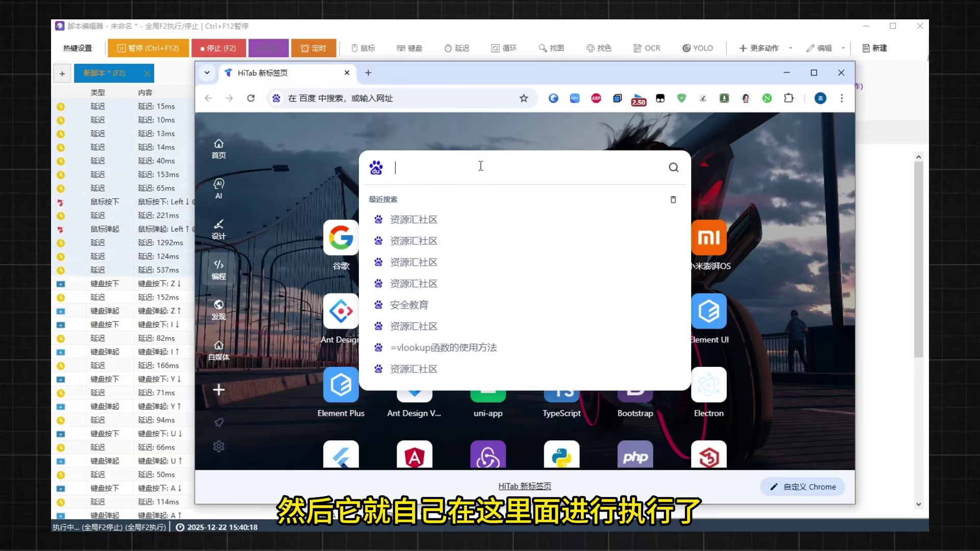The height and width of the screenshot is (551, 980).
Task: Select the OCR tool in the toolbar
Action: (x=646, y=48)
